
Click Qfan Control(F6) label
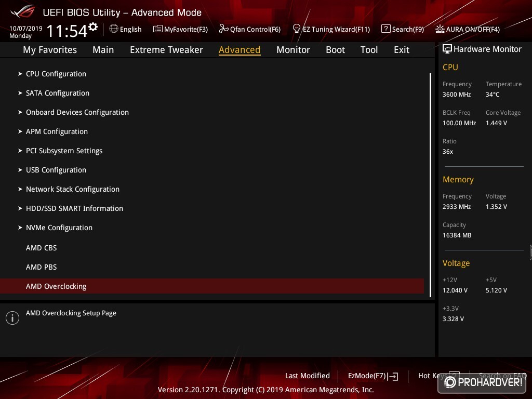pyautogui.click(x=255, y=29)
